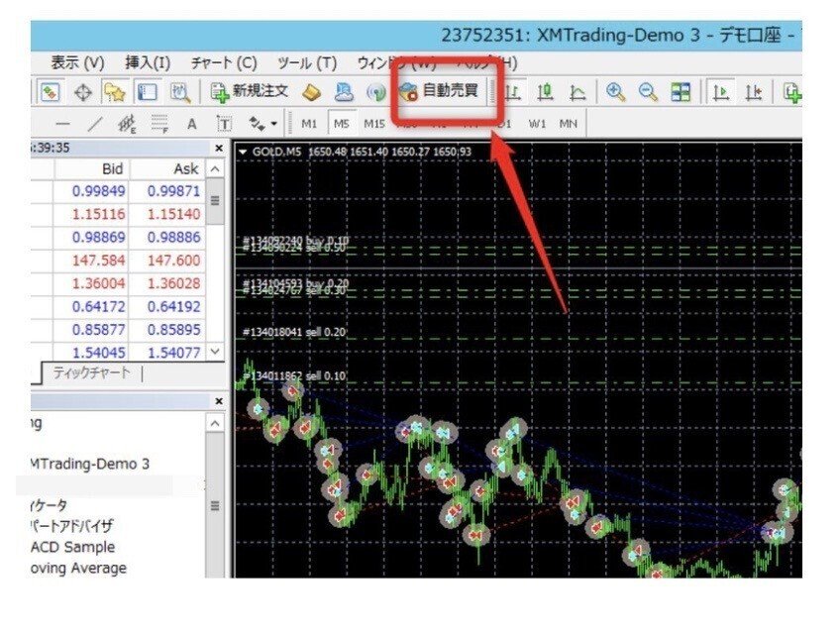
Task: Select the text tool A
Action: point(192,125)
